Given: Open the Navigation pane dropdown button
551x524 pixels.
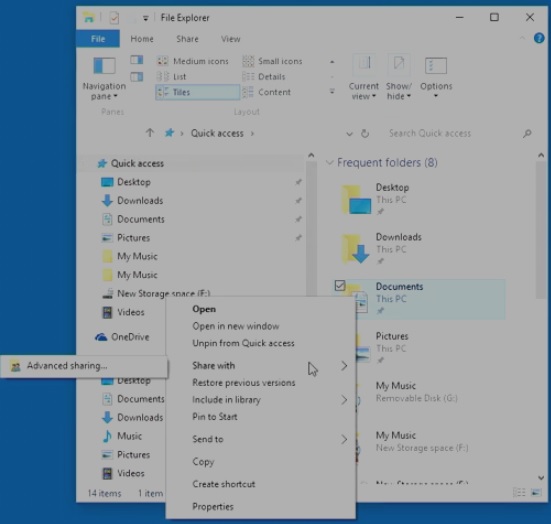Looking at the screenshot, I should pyautogui.click(x=104, y=78).
